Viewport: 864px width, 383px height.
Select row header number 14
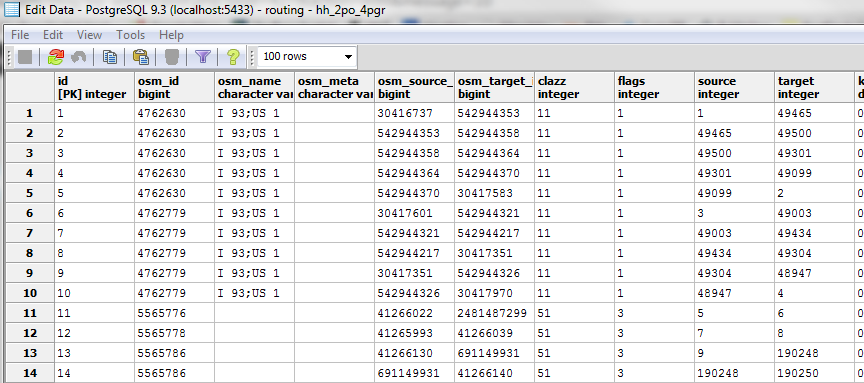(x=30, y=373)
